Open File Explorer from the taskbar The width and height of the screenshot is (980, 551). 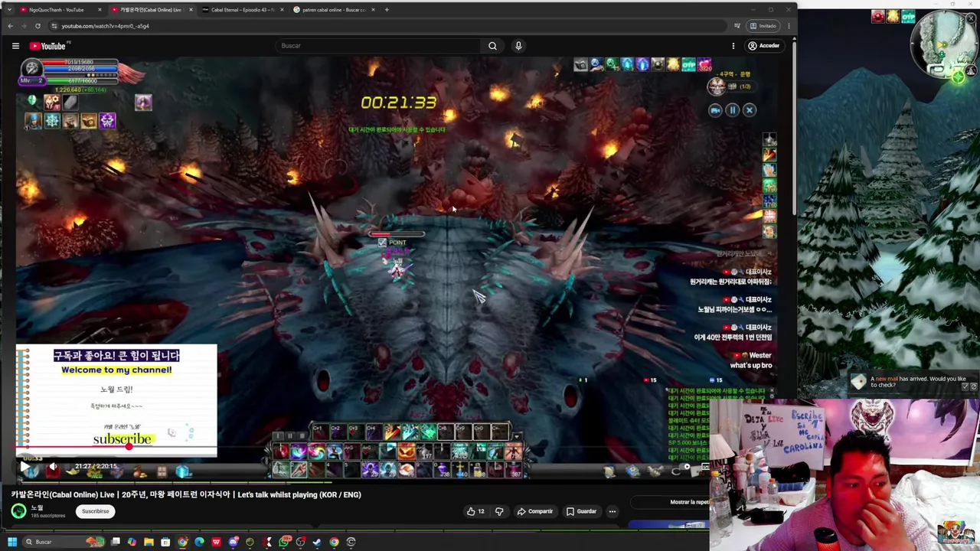(x=149, y=542)
